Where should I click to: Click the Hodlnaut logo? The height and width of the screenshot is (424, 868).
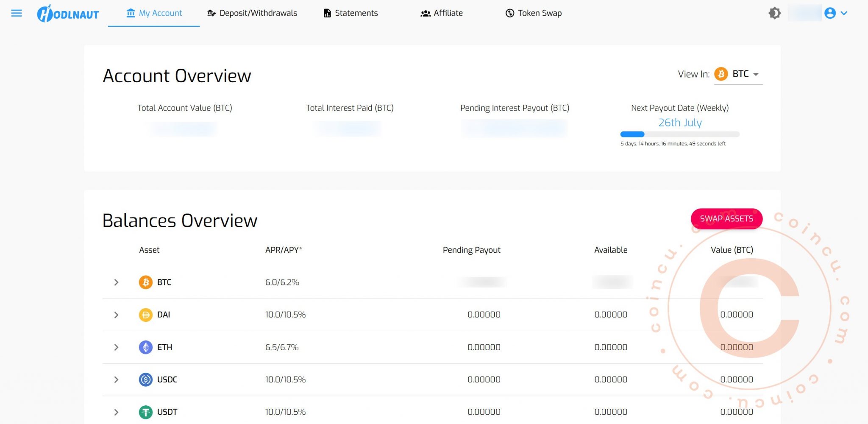coord(68,14)
